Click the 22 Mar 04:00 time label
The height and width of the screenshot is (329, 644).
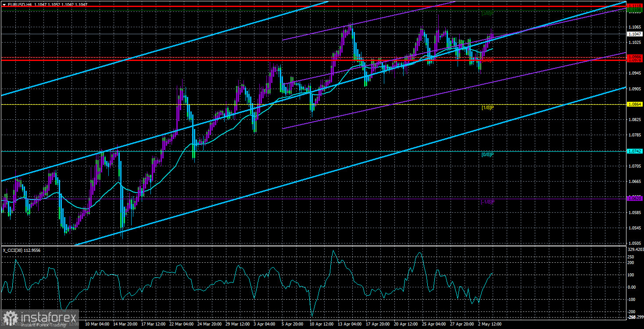pyautogui.click(x=182, y=324)
